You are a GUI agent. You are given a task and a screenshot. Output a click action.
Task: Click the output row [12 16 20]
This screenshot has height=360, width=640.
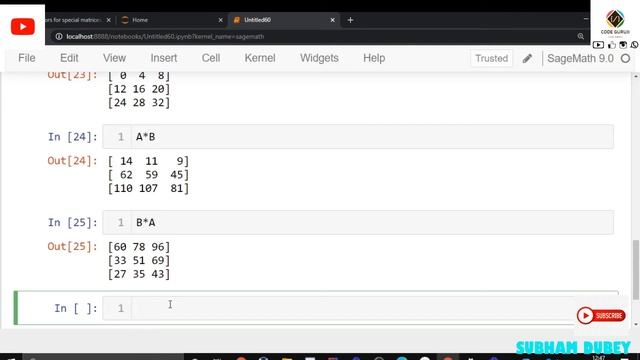(139, 89)
